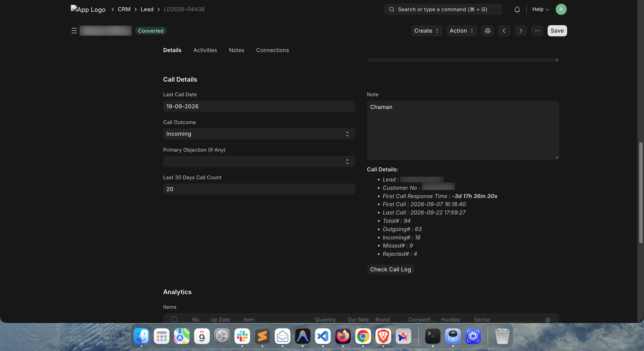
Task: Click the Note text area
Action: [x=463, y=130]
